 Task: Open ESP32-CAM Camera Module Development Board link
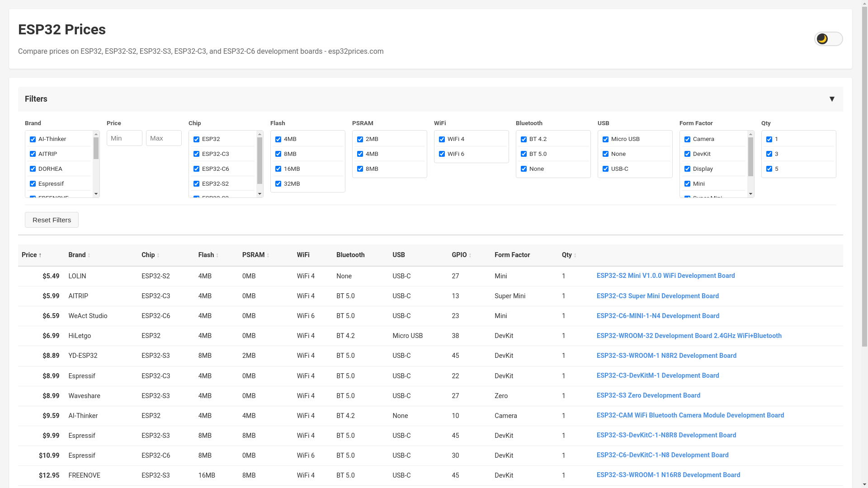point(690,415)
